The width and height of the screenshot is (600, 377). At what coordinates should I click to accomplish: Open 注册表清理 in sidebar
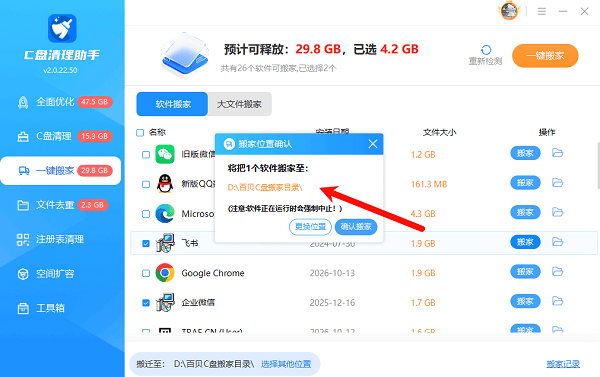61,240
